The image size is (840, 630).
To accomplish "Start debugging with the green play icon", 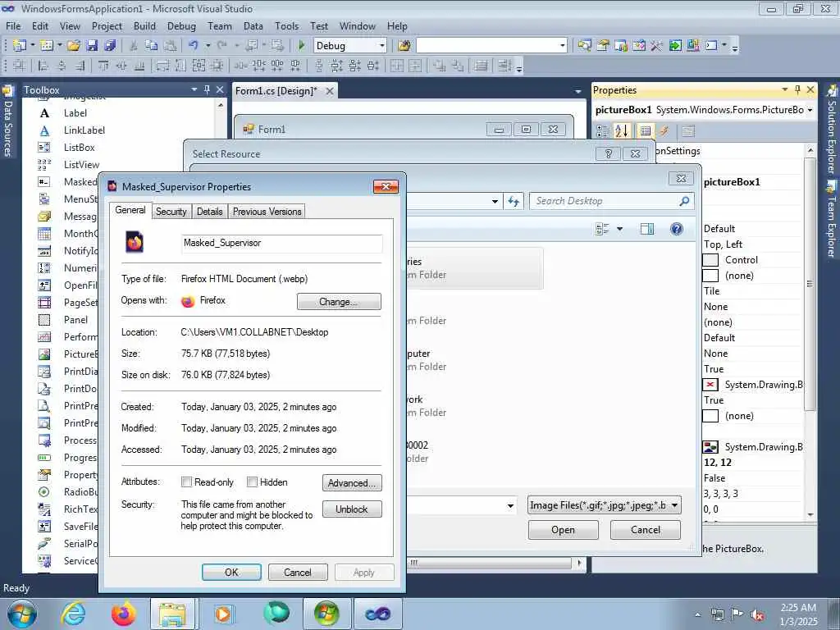I will (x=302, y=46).
